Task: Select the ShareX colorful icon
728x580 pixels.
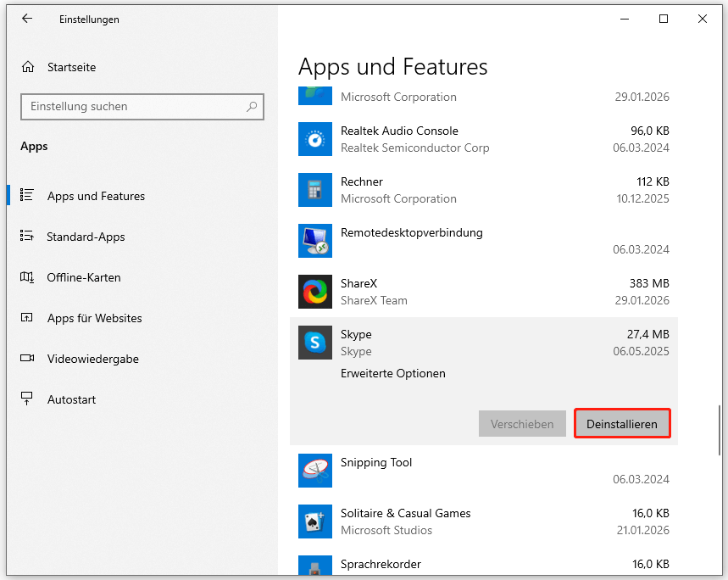Action: 315,292
